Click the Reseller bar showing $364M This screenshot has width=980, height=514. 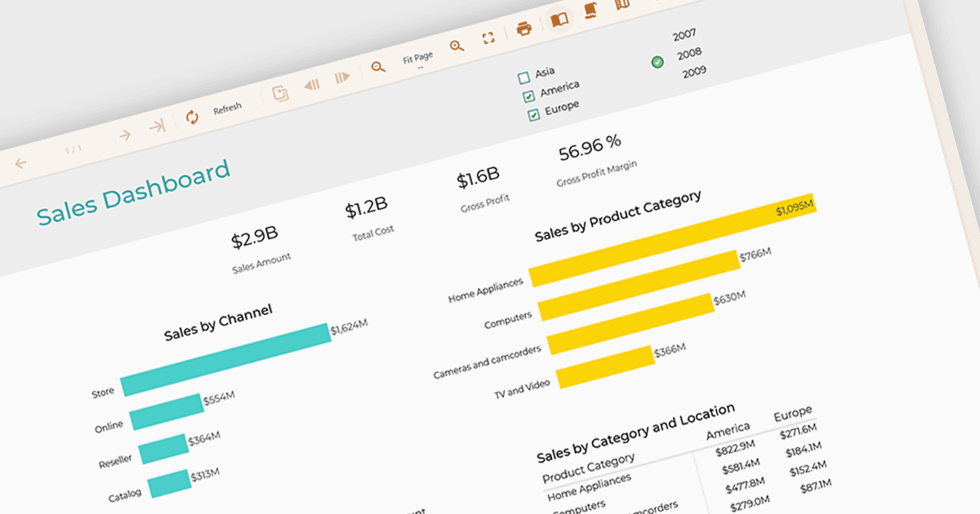pos(163,449)
